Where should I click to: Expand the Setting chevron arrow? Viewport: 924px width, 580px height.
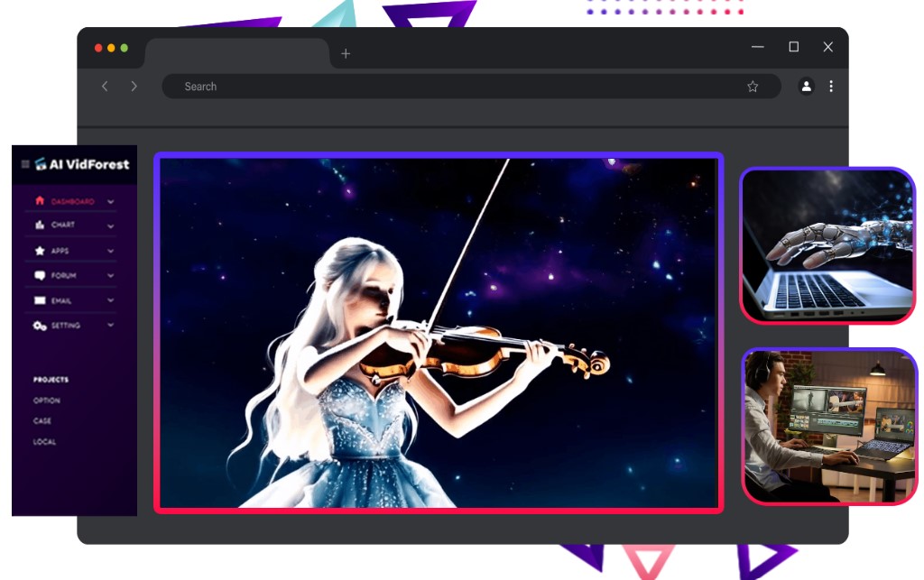coord(111,325)
